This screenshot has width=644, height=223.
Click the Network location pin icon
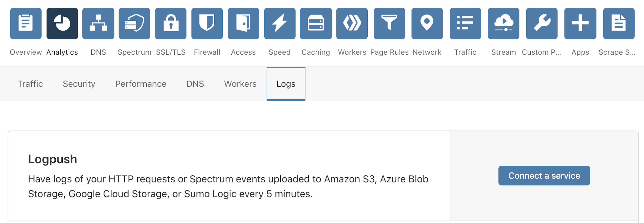[427, 23]
